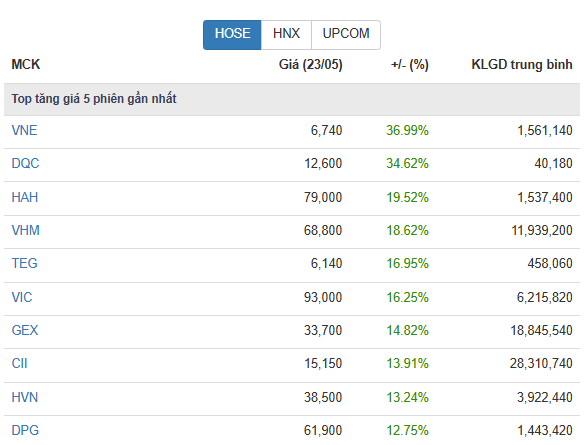This screenshot has height=445, width=588.
Task: View details for VHM stock
Action: tap(26, 230)
